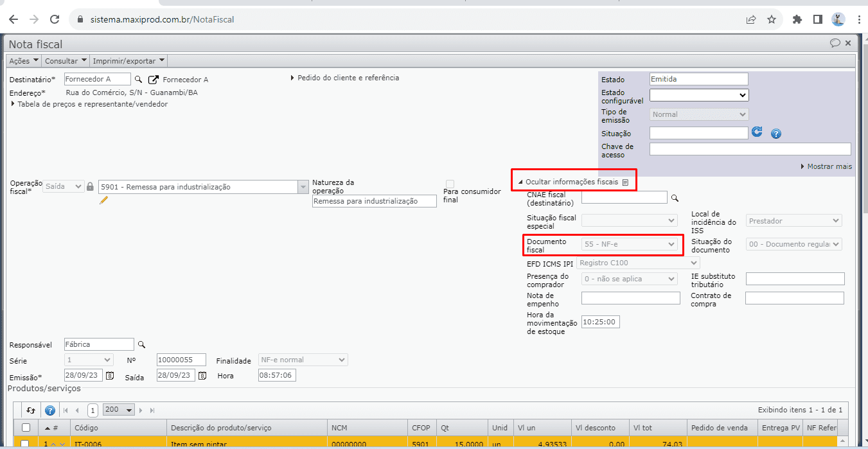Open the browser three-dot menu
The image size is (868, 449).
tap(859, 19)
